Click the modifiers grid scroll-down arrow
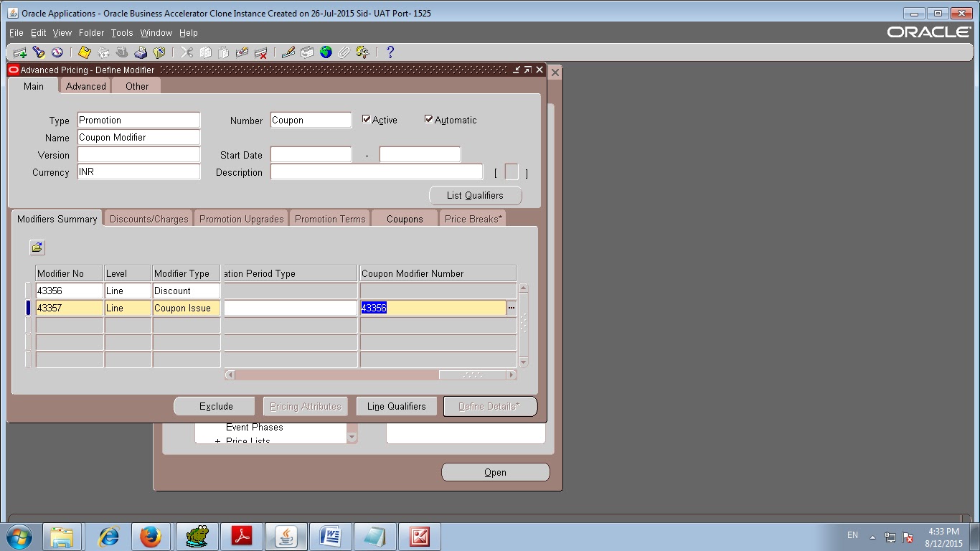The width and height of the screenshot is (980, 551). tap(524, 363)
